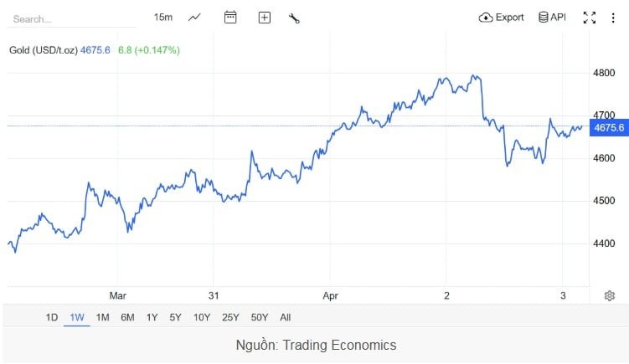The image size is (629, 364).
Task: Open the API data link
Action: pyautogui.click(x=552, y=18)
